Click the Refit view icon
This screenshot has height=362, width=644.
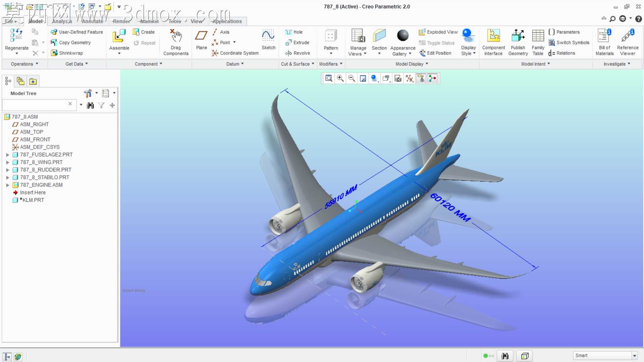329,78
